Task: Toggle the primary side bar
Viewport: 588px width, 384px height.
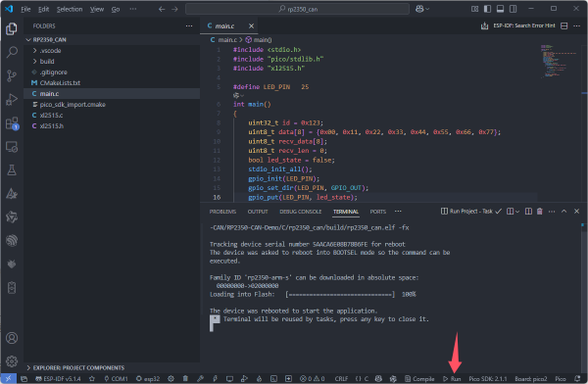Action: 487,9
